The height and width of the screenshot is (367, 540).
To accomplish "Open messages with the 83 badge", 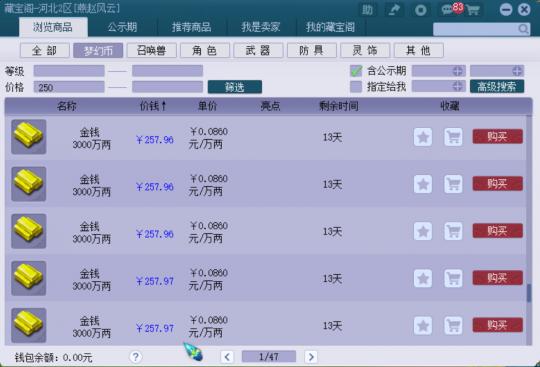I will pyautogui.click(x=451, y=9).
